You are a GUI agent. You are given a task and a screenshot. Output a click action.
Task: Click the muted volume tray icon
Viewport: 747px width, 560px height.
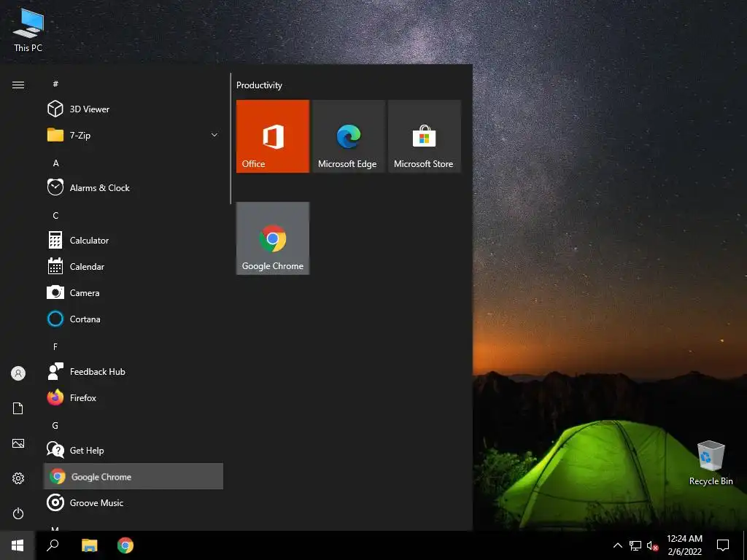click(652, 545)
